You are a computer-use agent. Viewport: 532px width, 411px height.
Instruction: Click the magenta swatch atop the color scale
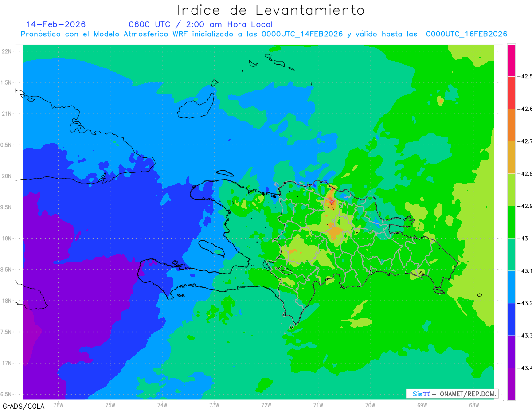[511, 60]
